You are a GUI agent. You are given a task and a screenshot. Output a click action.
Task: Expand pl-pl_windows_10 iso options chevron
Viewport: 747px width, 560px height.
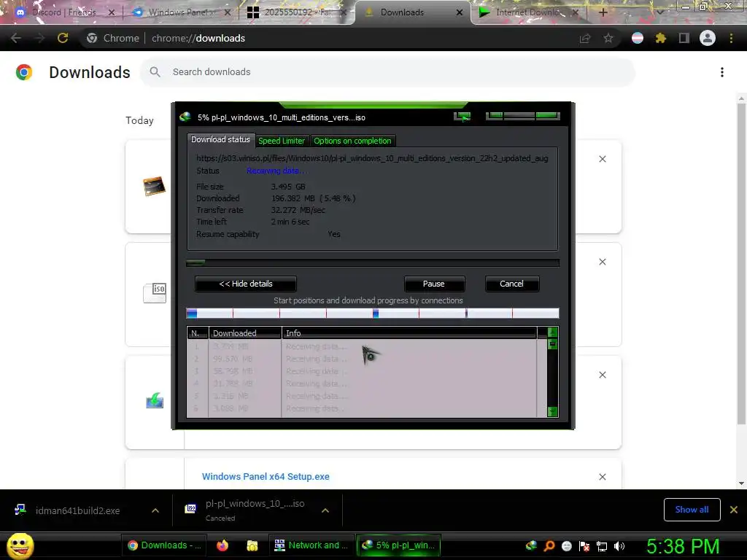(x=325, y=510)
